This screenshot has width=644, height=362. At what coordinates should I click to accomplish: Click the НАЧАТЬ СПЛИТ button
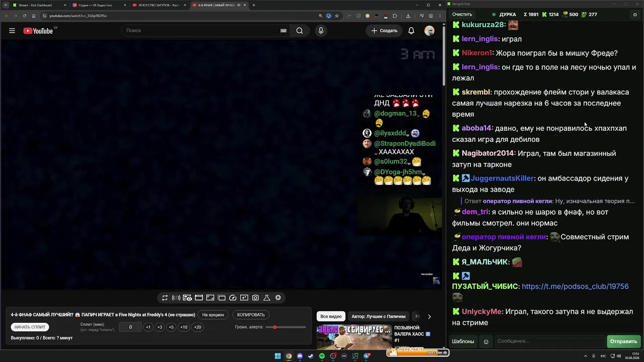click(30, 327)
